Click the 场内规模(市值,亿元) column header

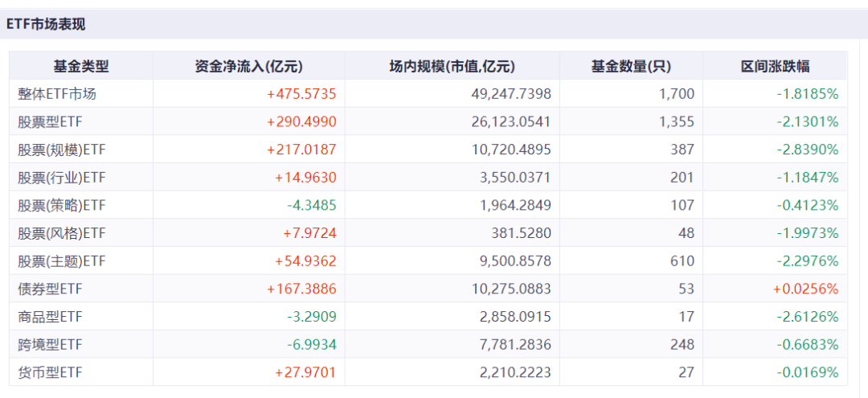pos(452,67)
